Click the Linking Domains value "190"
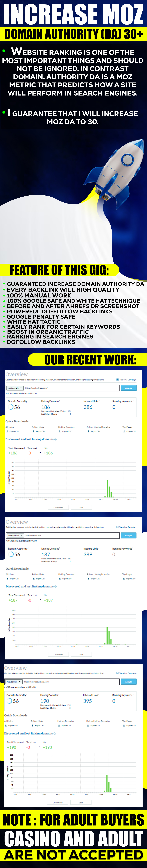147x868 pixels. point(45,701)
